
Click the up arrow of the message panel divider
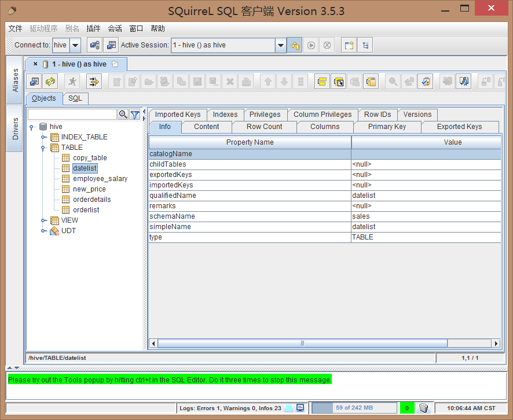(9, 368)
